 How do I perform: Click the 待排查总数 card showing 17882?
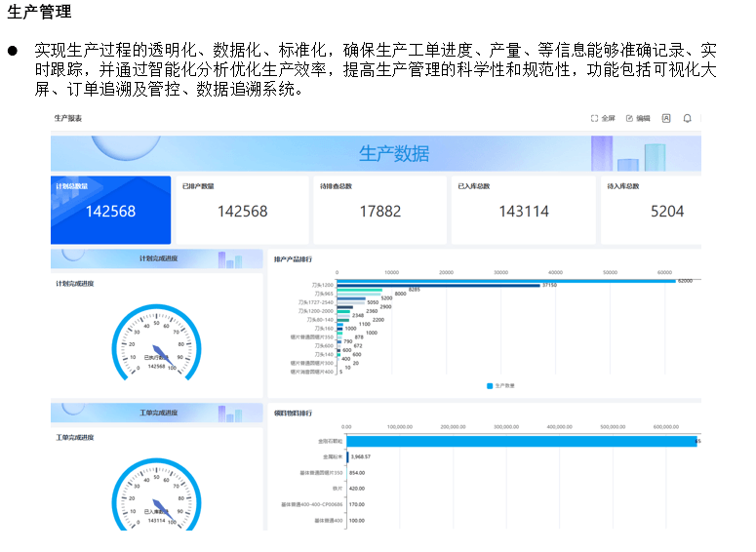tap(379, 210)
